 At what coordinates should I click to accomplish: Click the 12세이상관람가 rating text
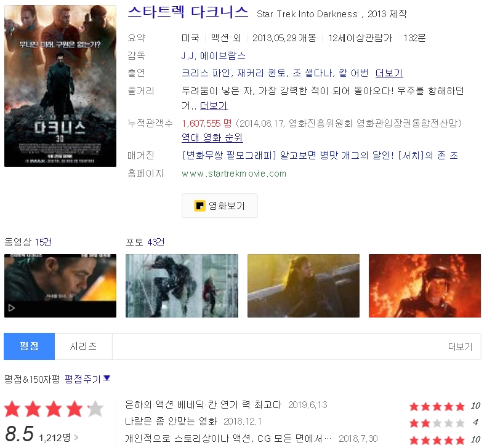tap(360, 38)
